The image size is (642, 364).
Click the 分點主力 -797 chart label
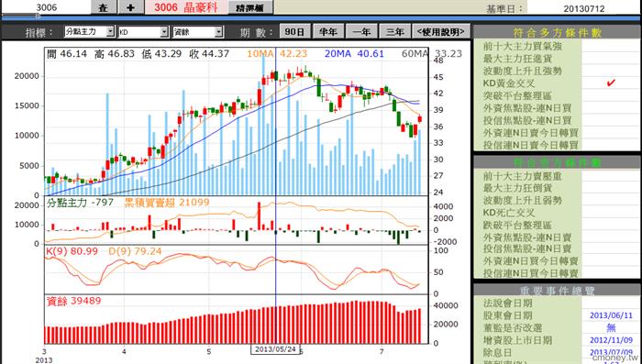[80, 202]
